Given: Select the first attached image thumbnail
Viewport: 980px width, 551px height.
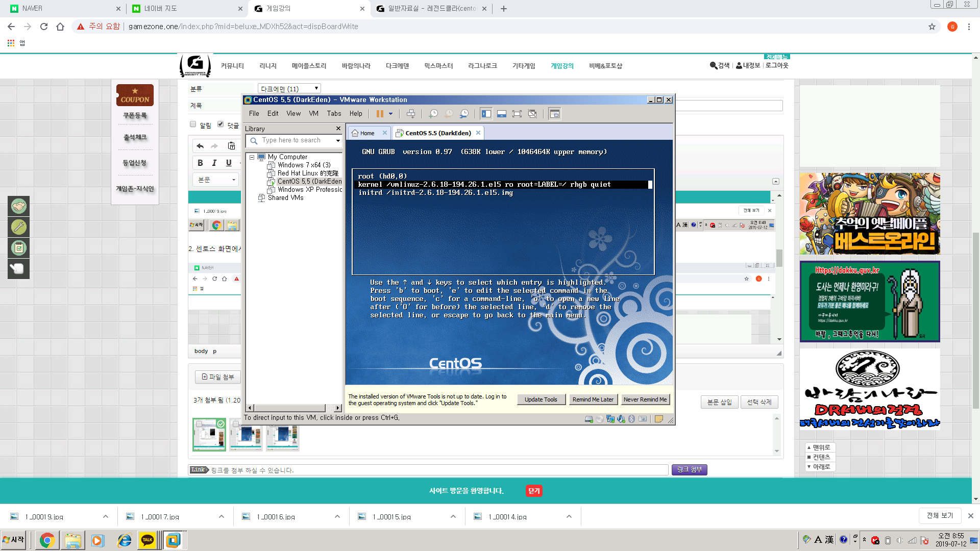Looking at the screenshot, I should [209, 435].
